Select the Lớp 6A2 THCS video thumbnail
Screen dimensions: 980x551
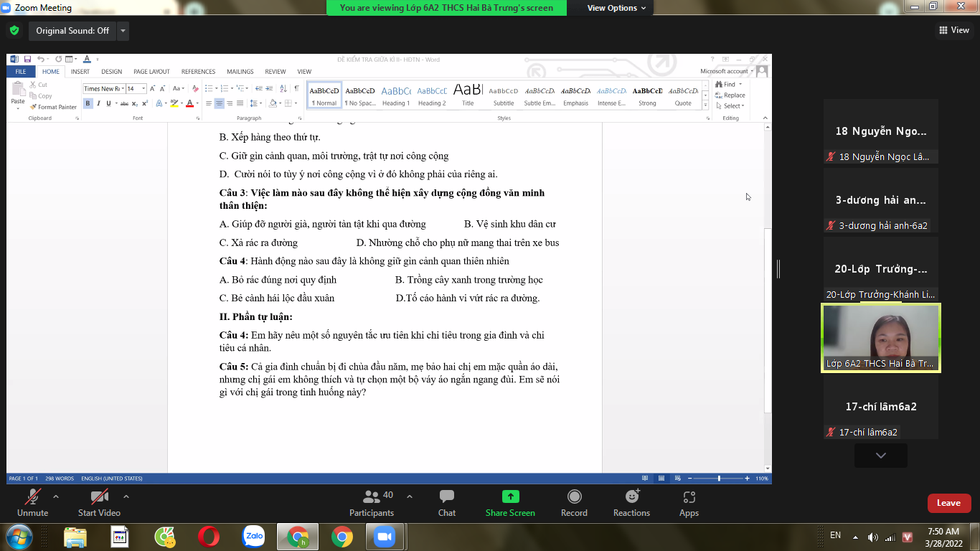click(880, 338)
